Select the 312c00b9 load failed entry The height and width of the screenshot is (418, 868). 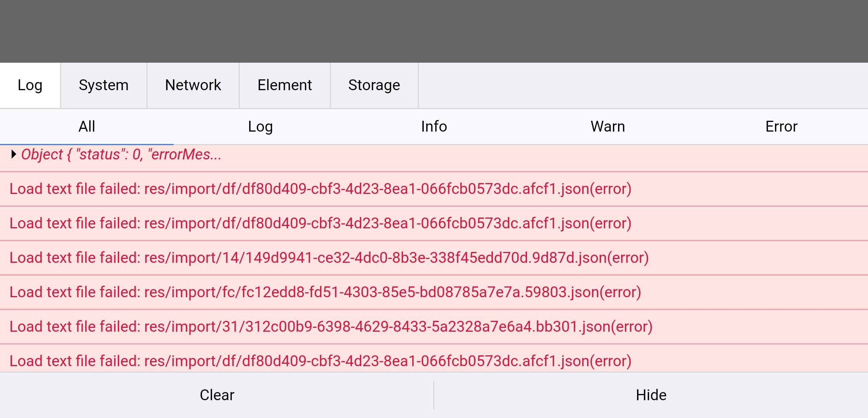pos(331,327)
